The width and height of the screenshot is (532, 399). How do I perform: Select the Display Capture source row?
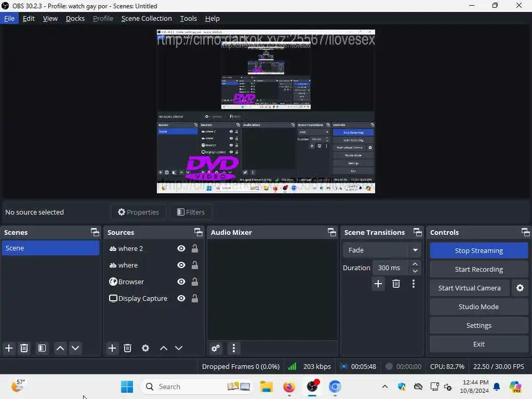point(154,298)
